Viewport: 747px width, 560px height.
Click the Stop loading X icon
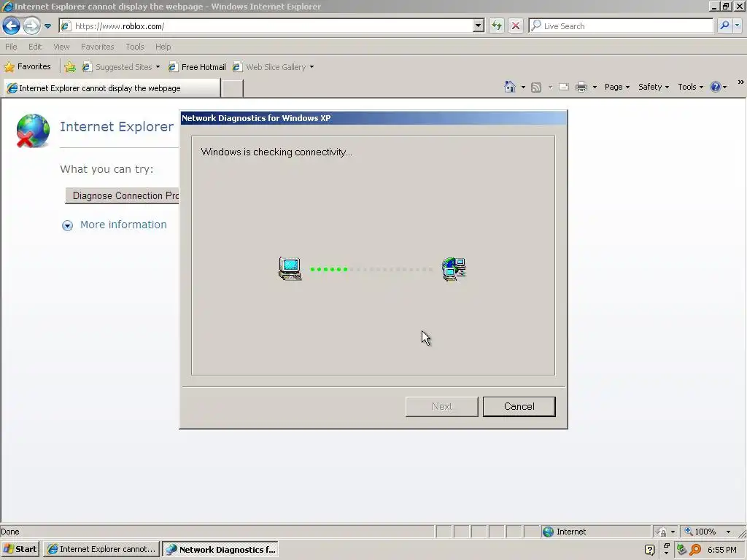click(x=516, y=26)
